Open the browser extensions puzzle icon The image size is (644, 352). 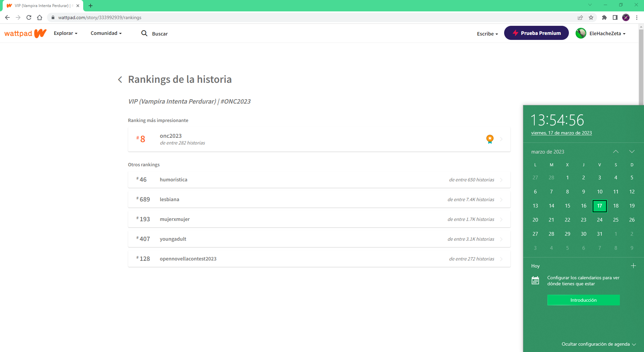pyautogui.click(x=604, y=17)
